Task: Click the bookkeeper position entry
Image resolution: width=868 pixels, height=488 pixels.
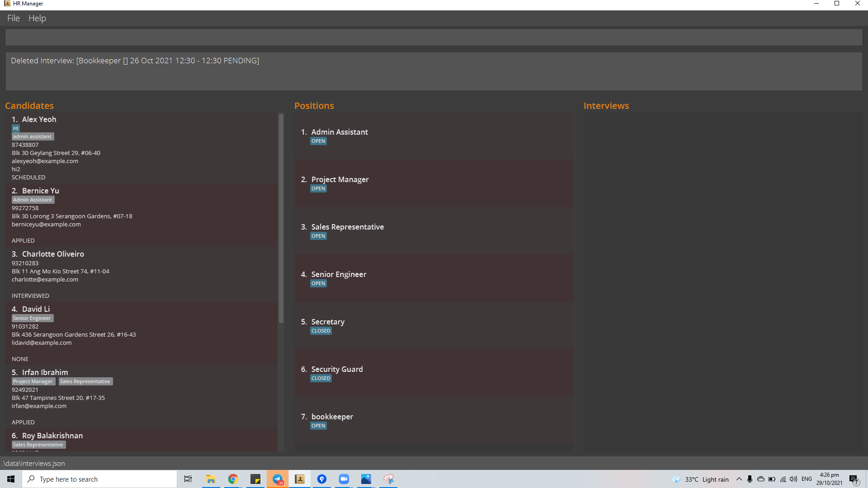Action: [x=433, y=420]
